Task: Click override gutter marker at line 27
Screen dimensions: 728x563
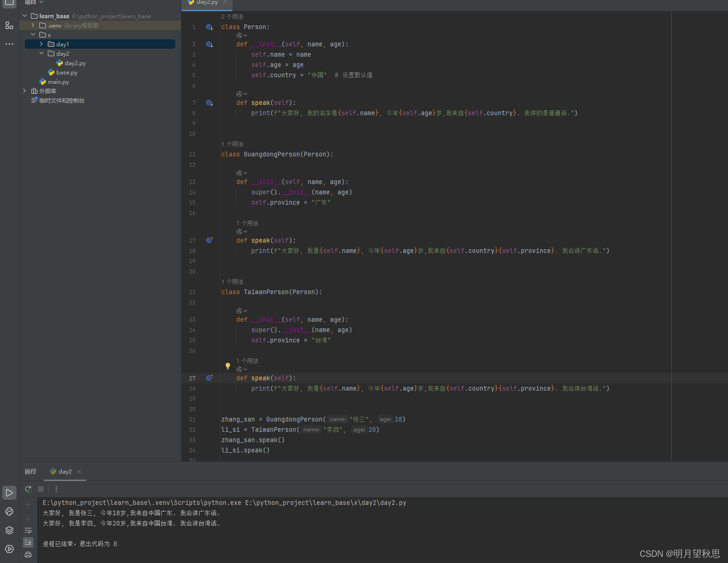Action: [x=210, y=378]
